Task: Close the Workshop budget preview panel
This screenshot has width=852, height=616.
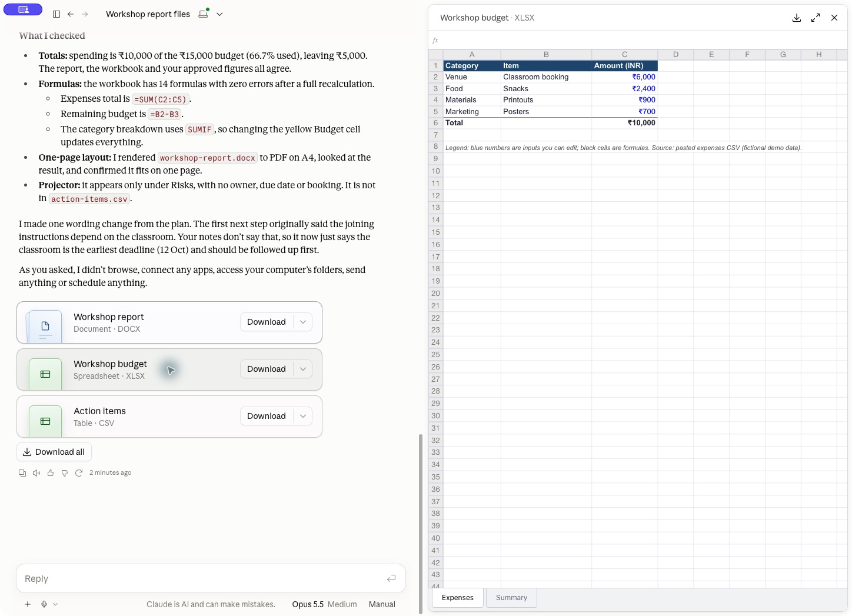Action: pos(834,18)
